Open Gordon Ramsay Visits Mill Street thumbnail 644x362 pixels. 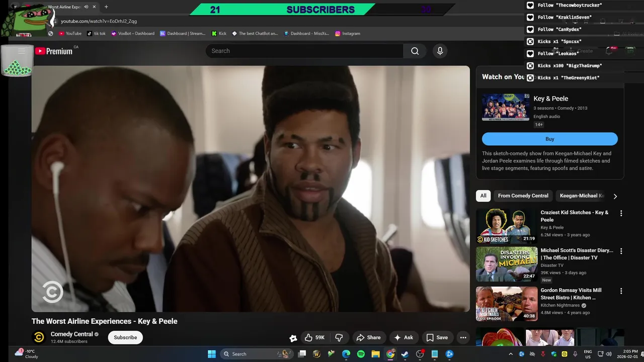(507, 304)
